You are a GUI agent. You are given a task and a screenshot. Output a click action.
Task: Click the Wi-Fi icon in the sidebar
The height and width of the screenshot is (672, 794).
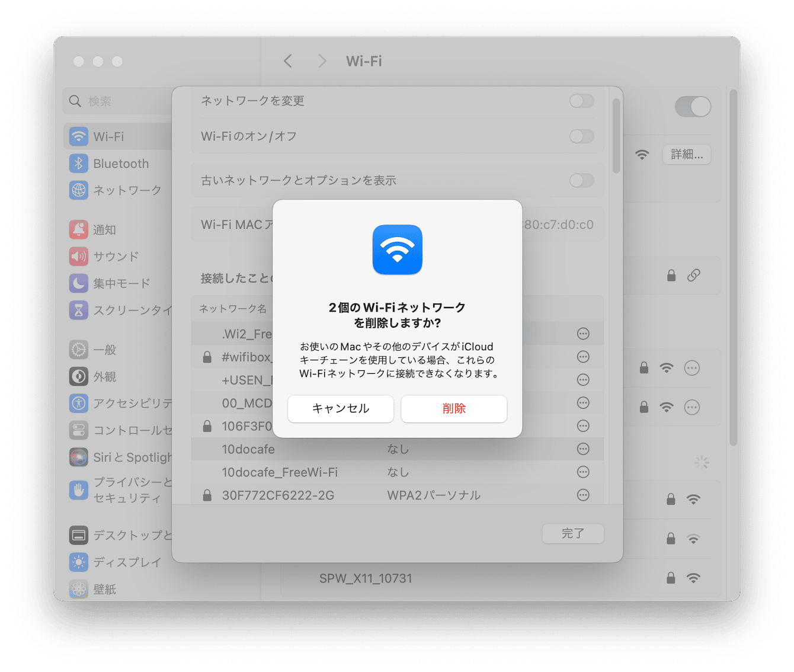click(x=78, y=136)
